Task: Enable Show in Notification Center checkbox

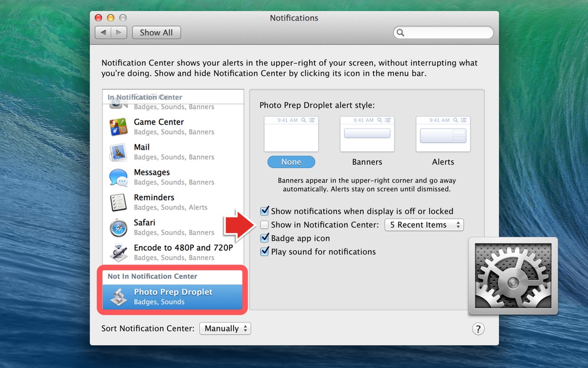Action: (265, 225)
